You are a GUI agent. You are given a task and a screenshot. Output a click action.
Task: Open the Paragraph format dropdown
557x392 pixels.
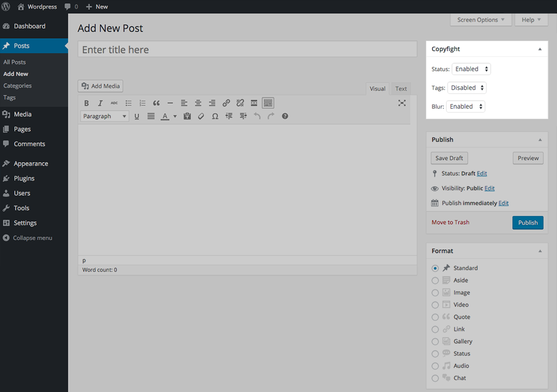tap(104, 116)
